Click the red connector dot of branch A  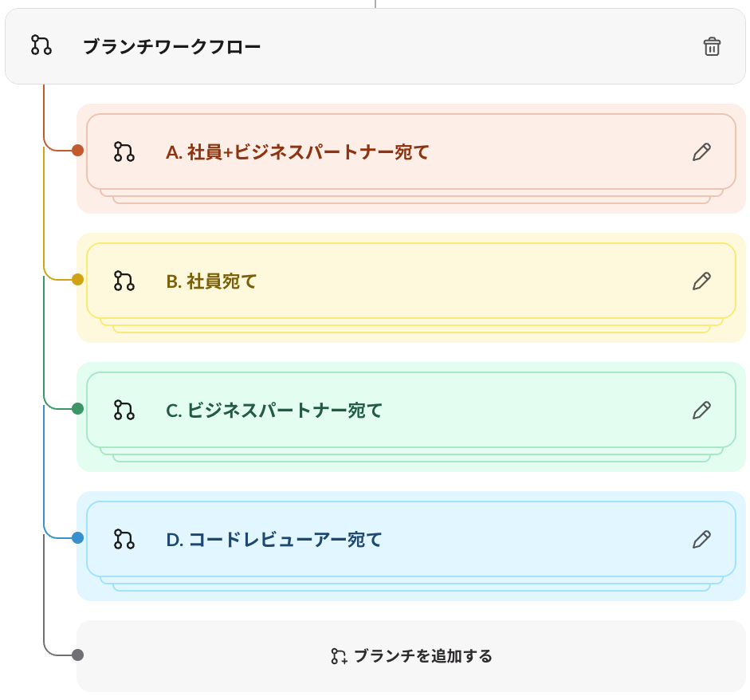point(77,151)
